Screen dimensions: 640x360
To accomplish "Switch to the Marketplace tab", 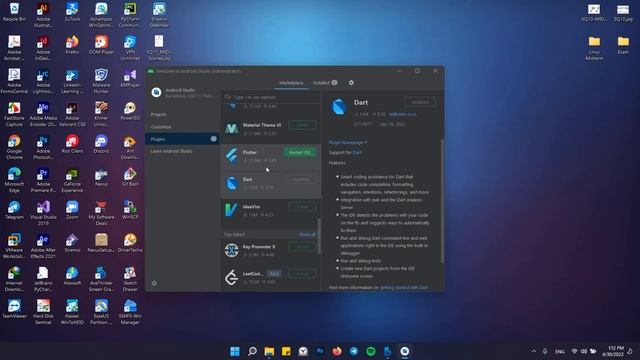I will tap(291, 83).
